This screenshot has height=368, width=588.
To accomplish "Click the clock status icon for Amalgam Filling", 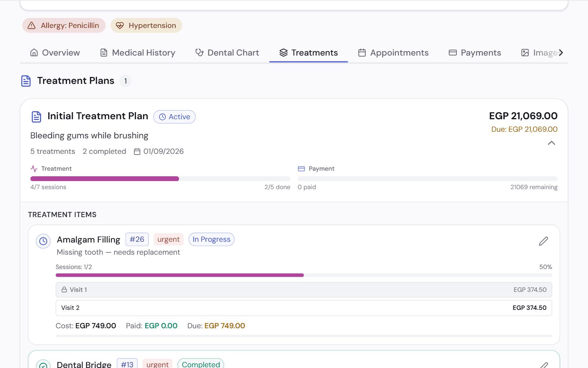I will click(x=43, y=241).
